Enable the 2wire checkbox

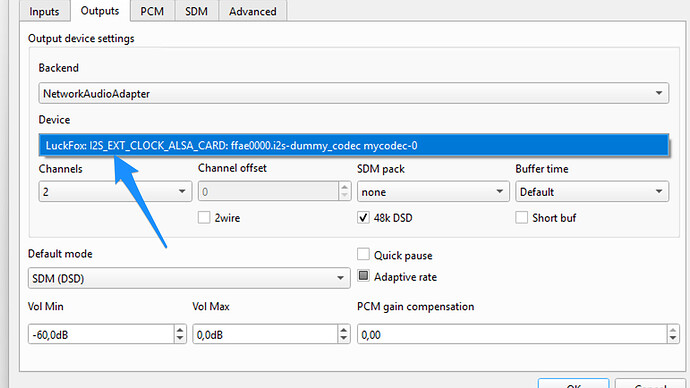[204, 217]
